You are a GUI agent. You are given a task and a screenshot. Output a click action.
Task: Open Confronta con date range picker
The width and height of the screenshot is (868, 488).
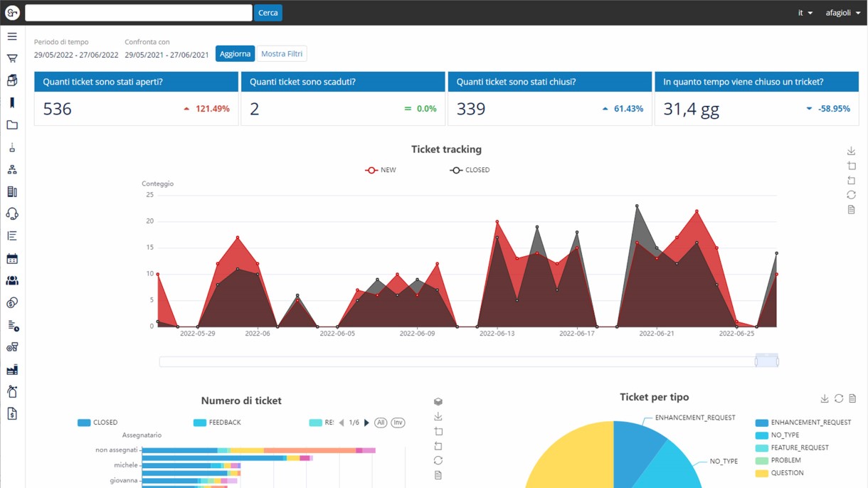166,55
